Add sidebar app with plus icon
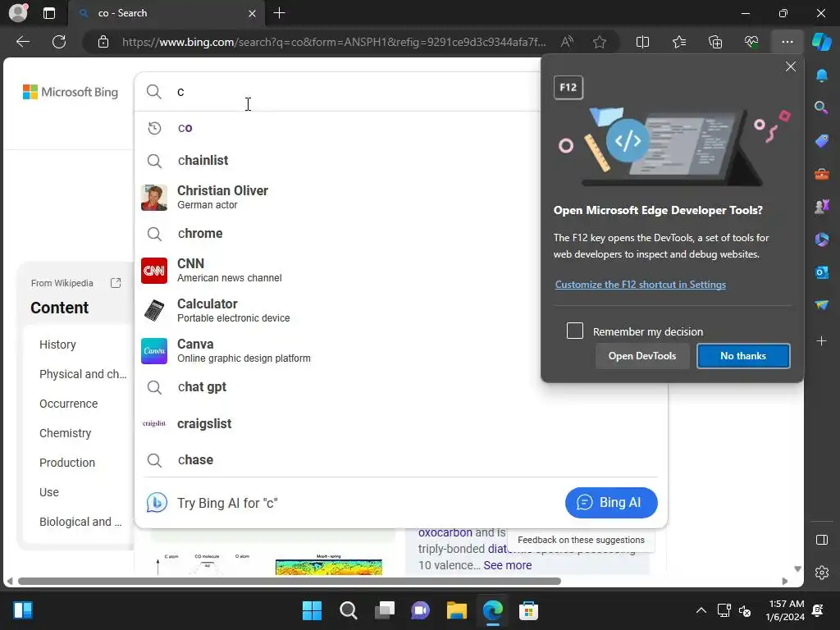This screenshot has height=630, width=840. [x=822, y=340]
